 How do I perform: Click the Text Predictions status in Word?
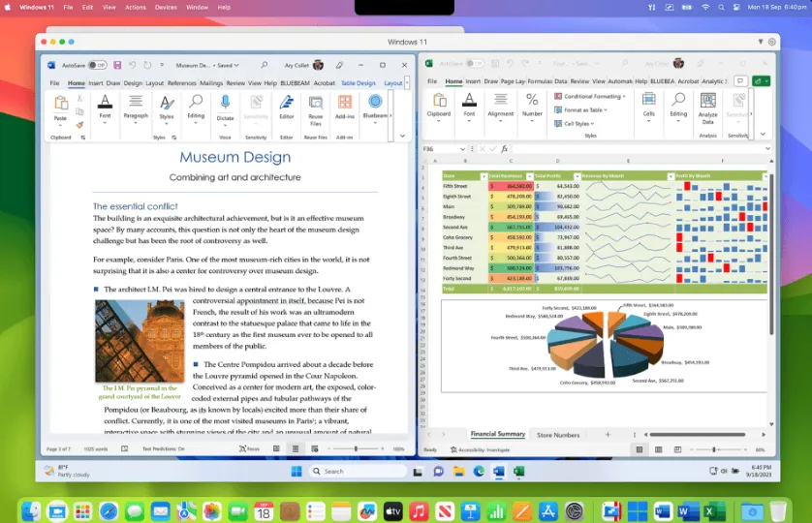click(x=164, y=449)
